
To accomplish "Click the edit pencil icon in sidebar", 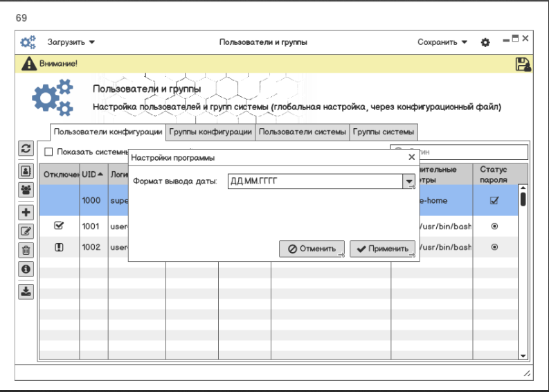I will point(25,232).
